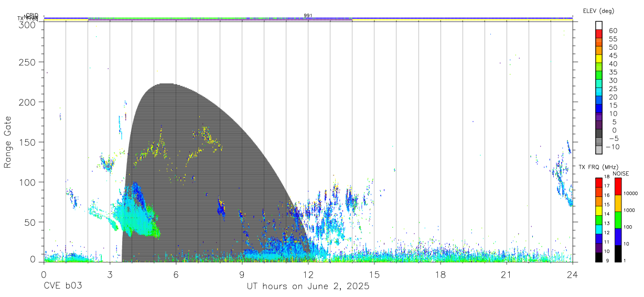
Task: Click NOISE blue swatch between 10 and 100
Action: coord(618,236)
